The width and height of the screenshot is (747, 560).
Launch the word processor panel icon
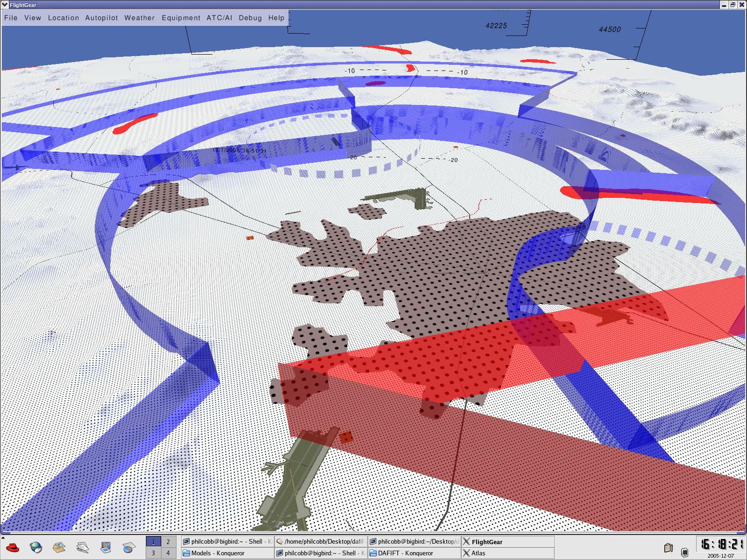83,547
